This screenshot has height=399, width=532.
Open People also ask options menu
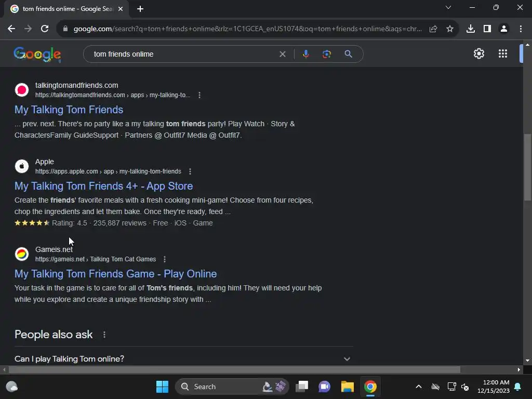[x=104, y=335]
